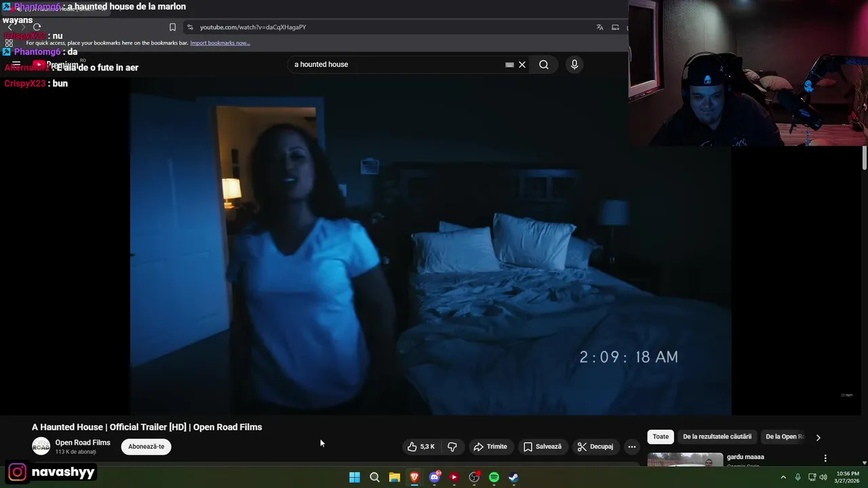Focus the search field containing a hounted house
Viewport: 868px width, 488px height.
tap(397, 64)
